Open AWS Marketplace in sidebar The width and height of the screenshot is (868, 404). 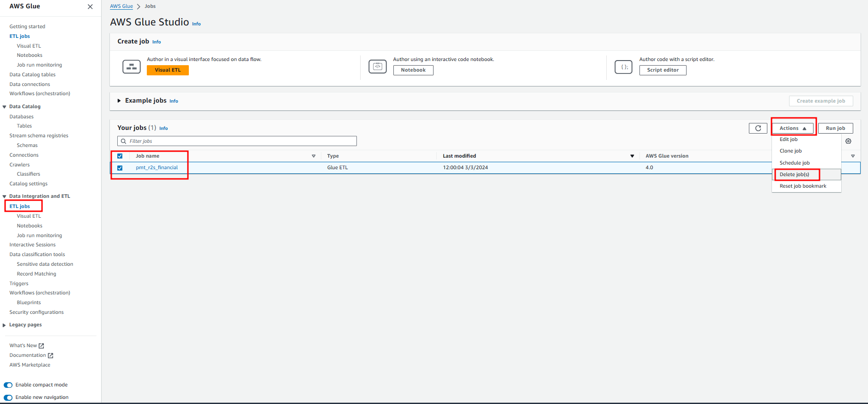pyautogui.click(x=30, y=365)
